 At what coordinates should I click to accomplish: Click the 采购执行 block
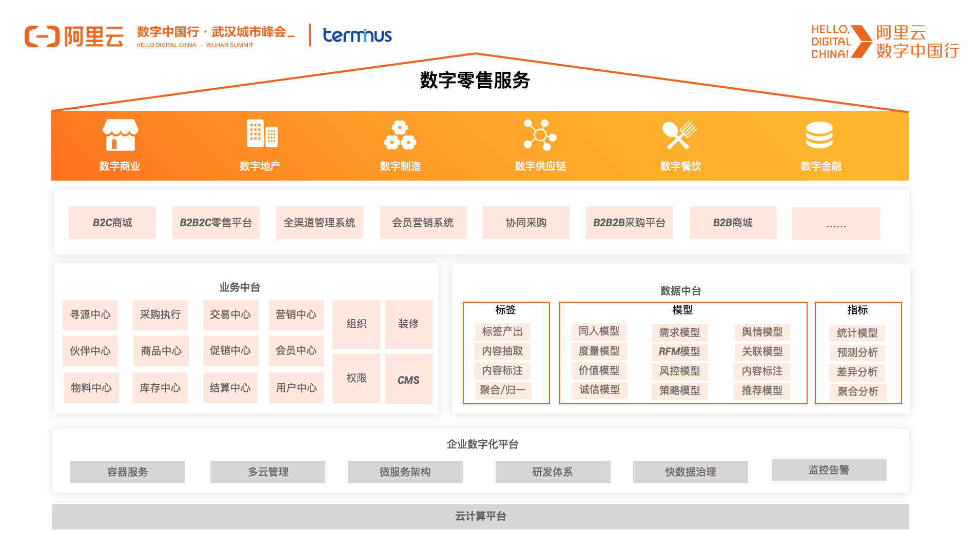tap(160, 315)
